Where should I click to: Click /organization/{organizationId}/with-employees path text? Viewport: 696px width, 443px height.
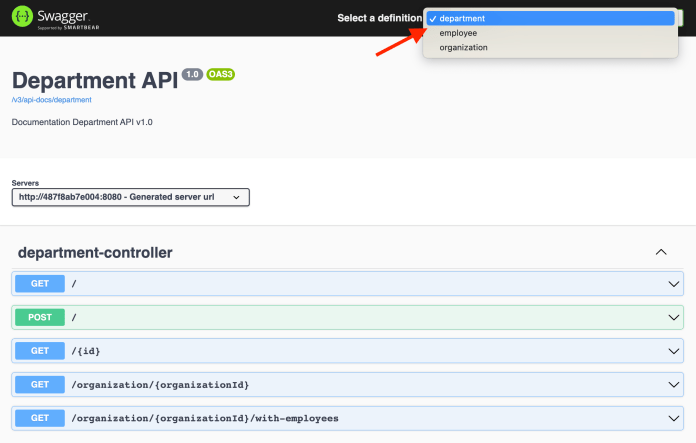[x=205, y=418]
